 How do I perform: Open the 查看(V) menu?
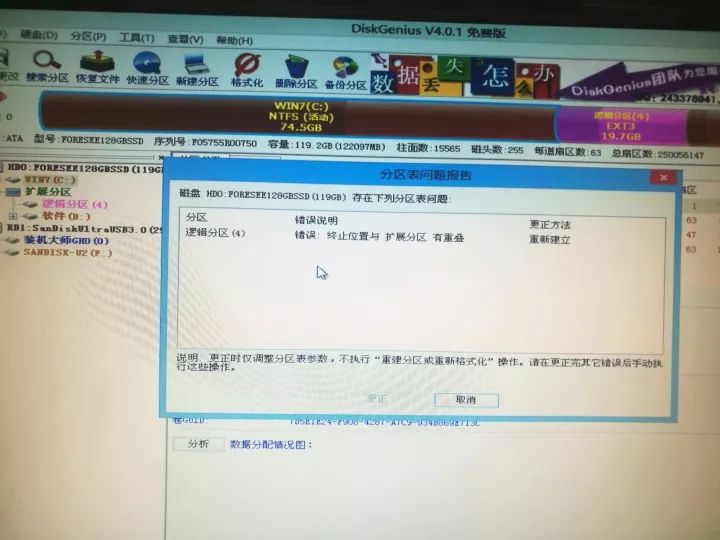(x=186, y=39)
